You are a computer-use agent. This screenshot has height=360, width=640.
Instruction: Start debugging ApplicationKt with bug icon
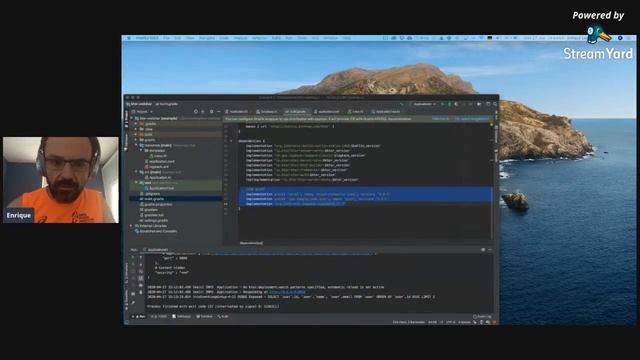449,104
